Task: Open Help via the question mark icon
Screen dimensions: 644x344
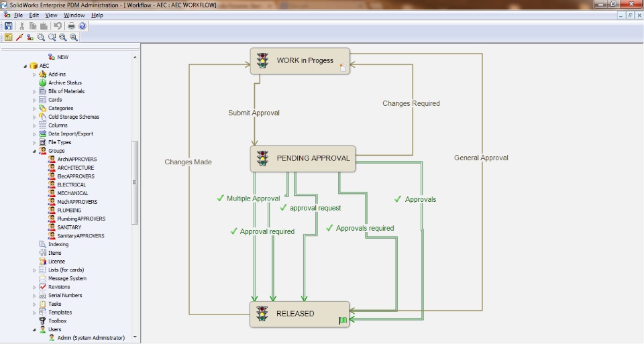Action: pyautogui.click(x=83, y=26)
